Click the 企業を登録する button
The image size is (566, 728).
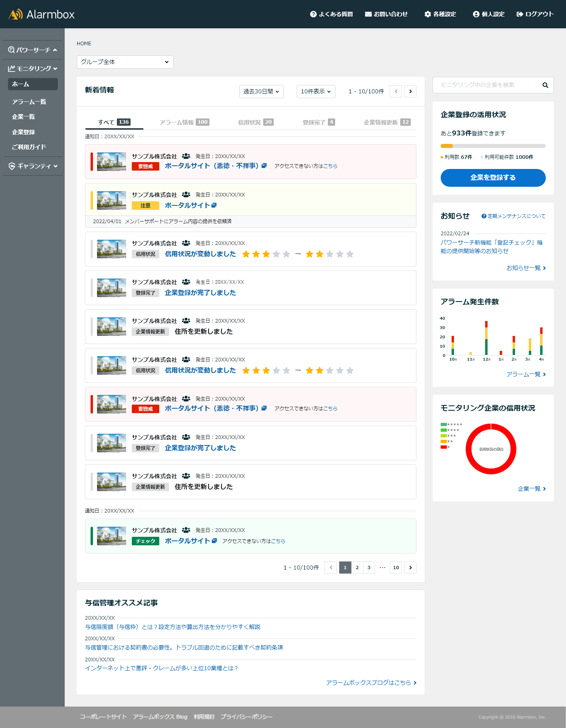493,177
